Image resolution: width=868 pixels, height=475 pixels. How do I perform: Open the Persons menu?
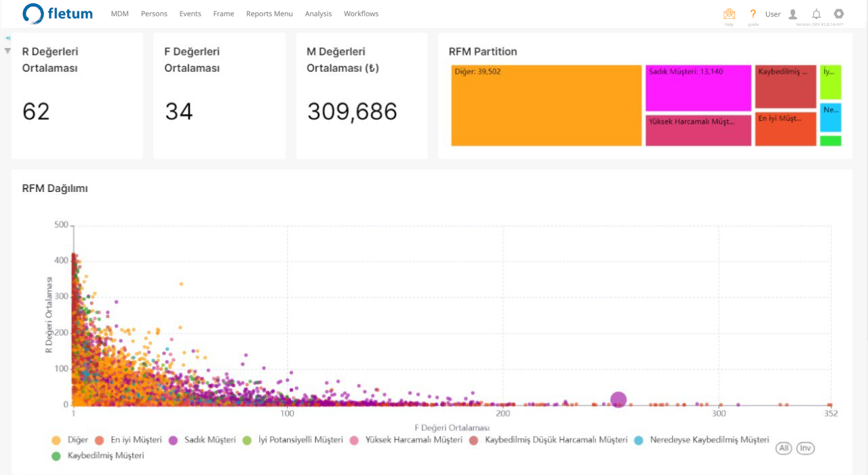[x=154, y=14]
